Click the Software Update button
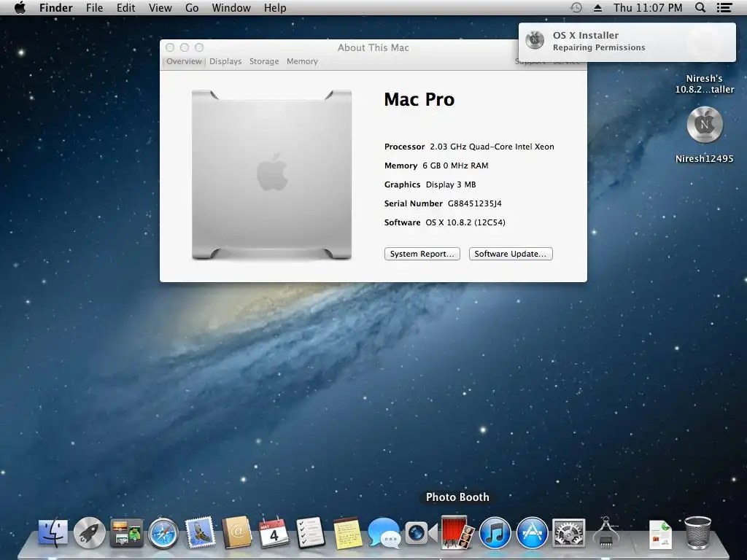Viewport: 747px width, 560px height. 511,254
